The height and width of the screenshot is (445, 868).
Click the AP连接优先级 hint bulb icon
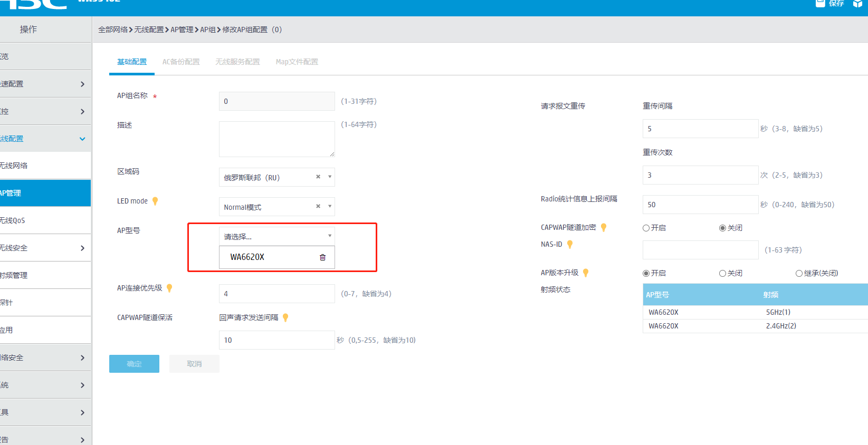(169, 288)
